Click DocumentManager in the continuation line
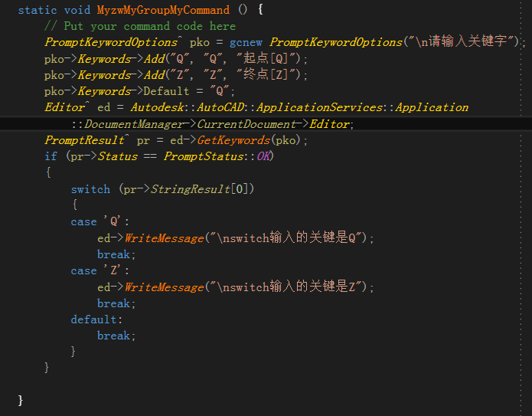The width and height of the screenshot is (532, 416). [x=134, y=124]
